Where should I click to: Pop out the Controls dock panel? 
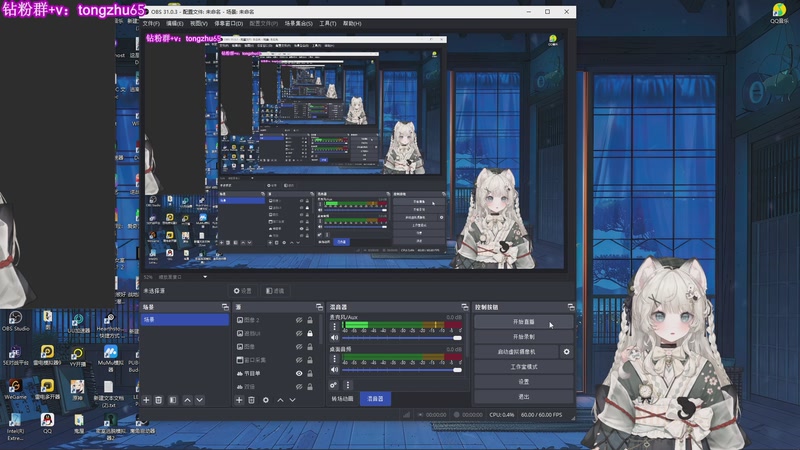pyautogui.click(x=571, y=307)
